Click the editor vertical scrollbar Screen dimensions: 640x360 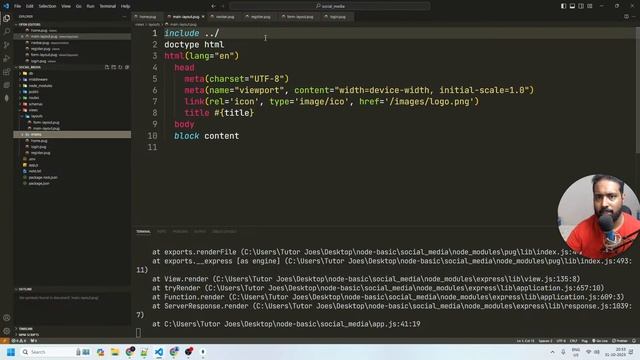tap(638, 90)
